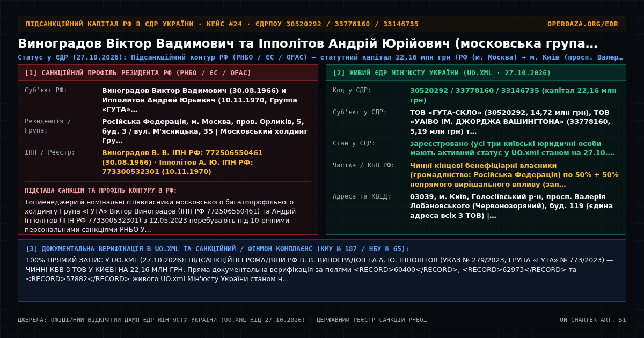Select the Moscow address "пров. Орликів, 5" value
The width and height of the screenshot is (644, 338).
pos(204,131)
